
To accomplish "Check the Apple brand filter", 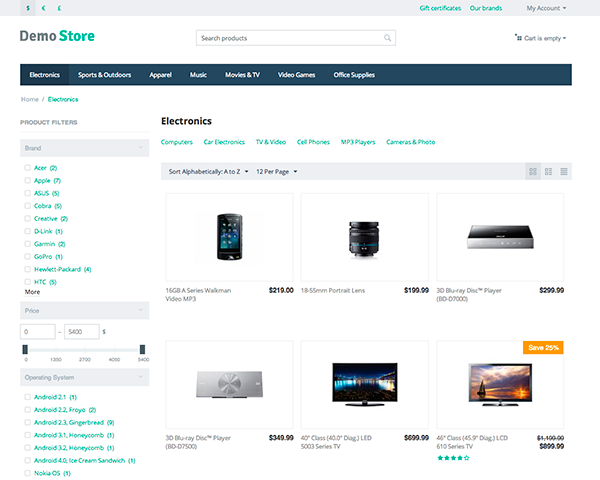I will point(28,180).
